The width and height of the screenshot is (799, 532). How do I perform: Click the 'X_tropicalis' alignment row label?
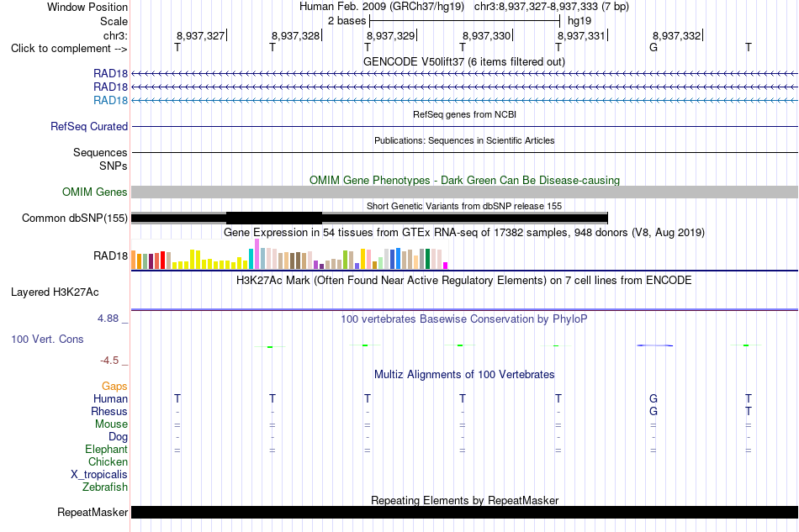click(99, 475)
